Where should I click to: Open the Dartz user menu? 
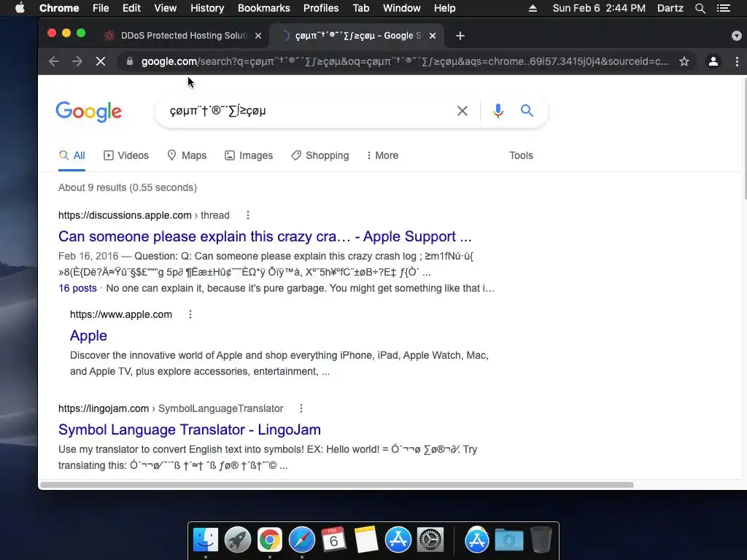[x=670, y=8]
